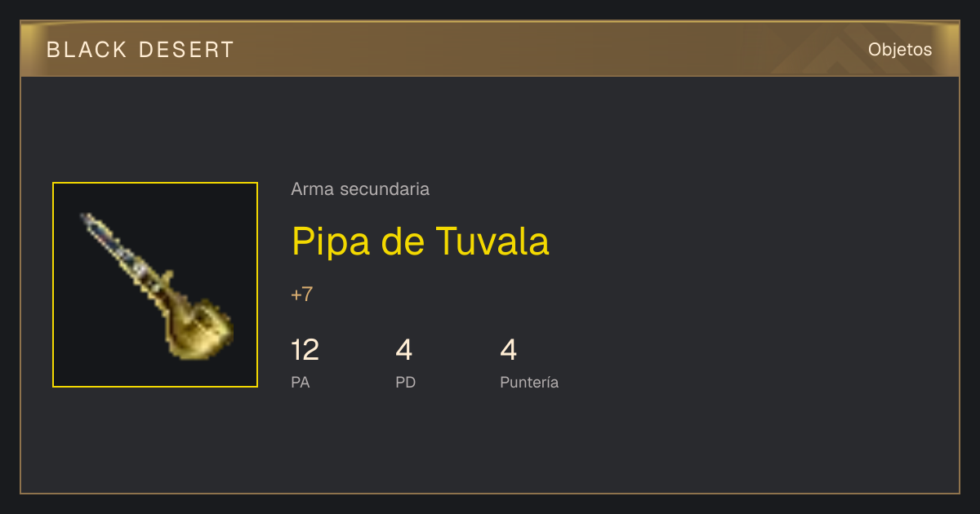Select the Puntería value 4
The image size is (980, 514).
pyautogui.click(x=508, y=351)
